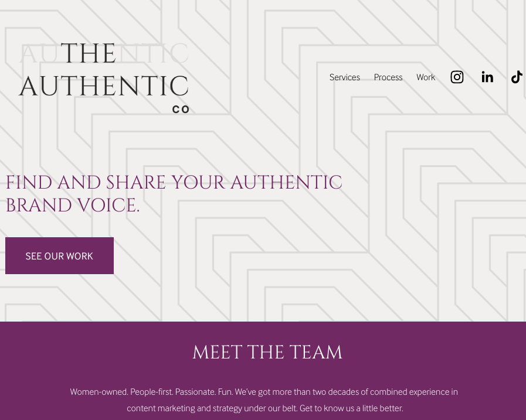Click the SEE OUR WORK button

point(59,256)
